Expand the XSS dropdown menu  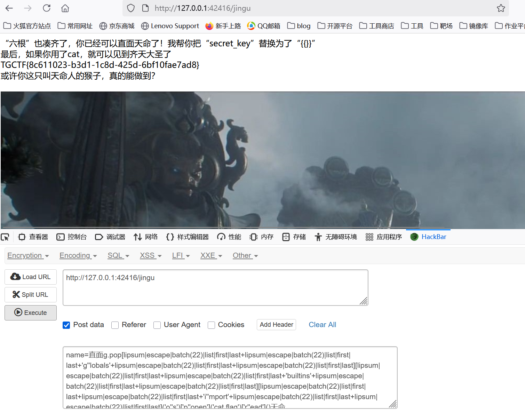tap(151, 255)
